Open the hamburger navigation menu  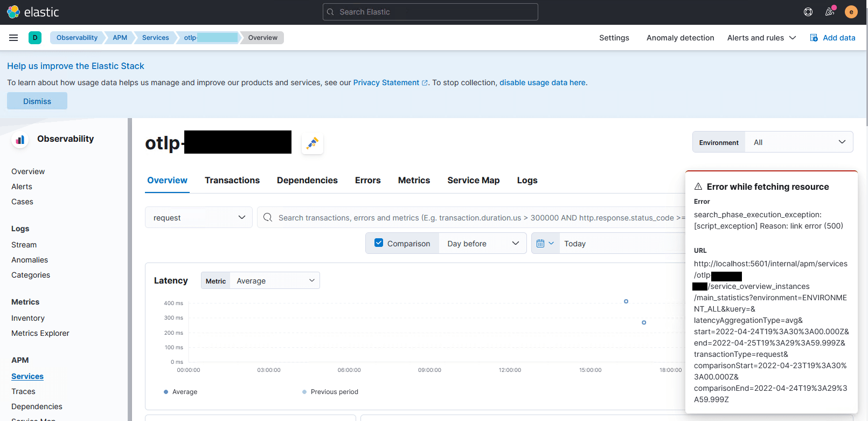point(13,38)
